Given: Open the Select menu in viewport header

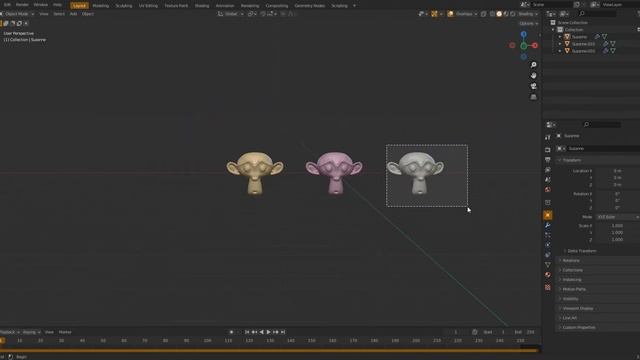Looking at the screenshot, I should pos(59,14).
